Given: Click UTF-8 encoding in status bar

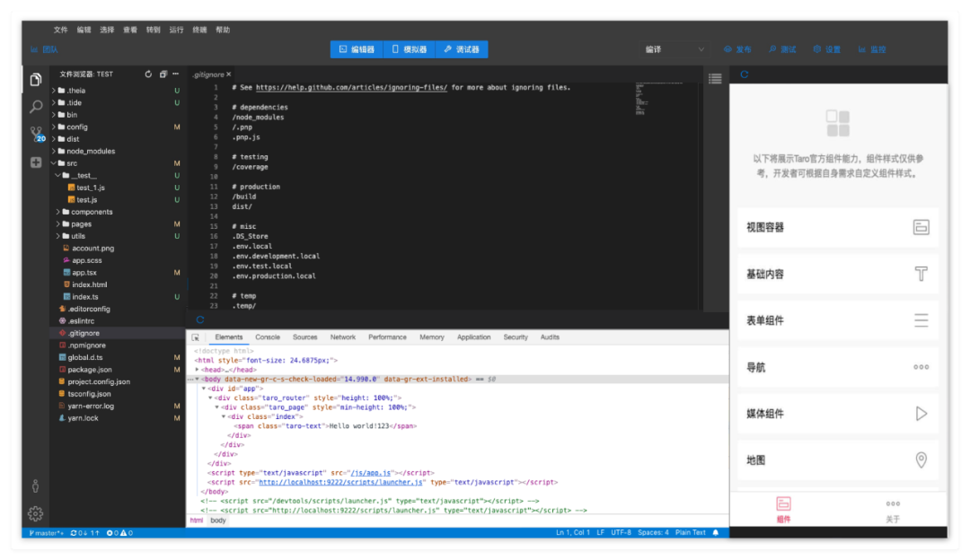Looking at the screenshot, I should (x=622, y=533).
